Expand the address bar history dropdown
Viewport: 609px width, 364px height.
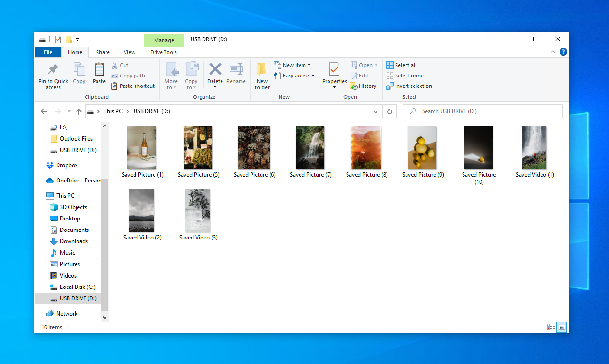click(376, 111)
